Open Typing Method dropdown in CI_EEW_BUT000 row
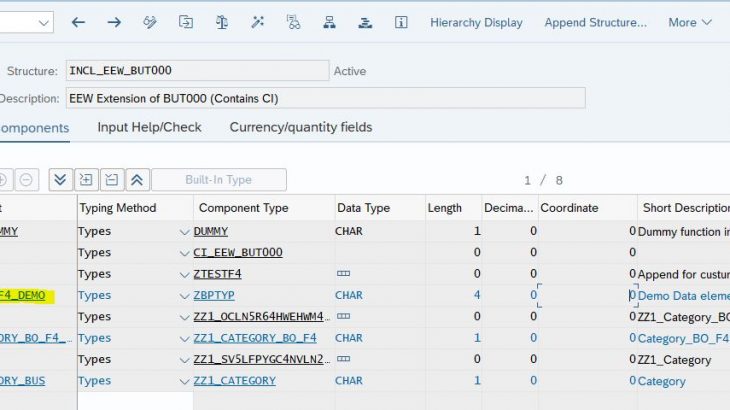 (x=184, y=253)
